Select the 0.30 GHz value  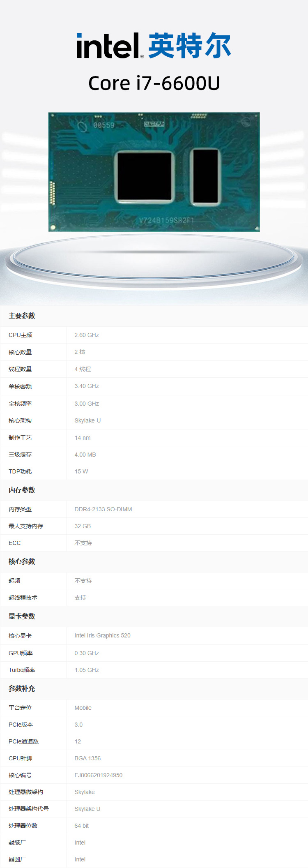(87, 653)
